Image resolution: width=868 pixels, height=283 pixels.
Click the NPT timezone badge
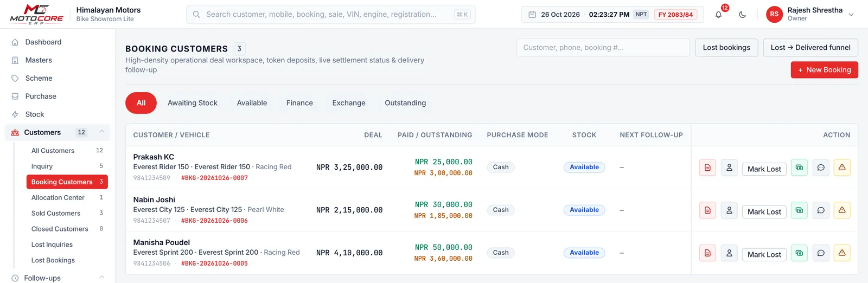[x=641, y=15]
